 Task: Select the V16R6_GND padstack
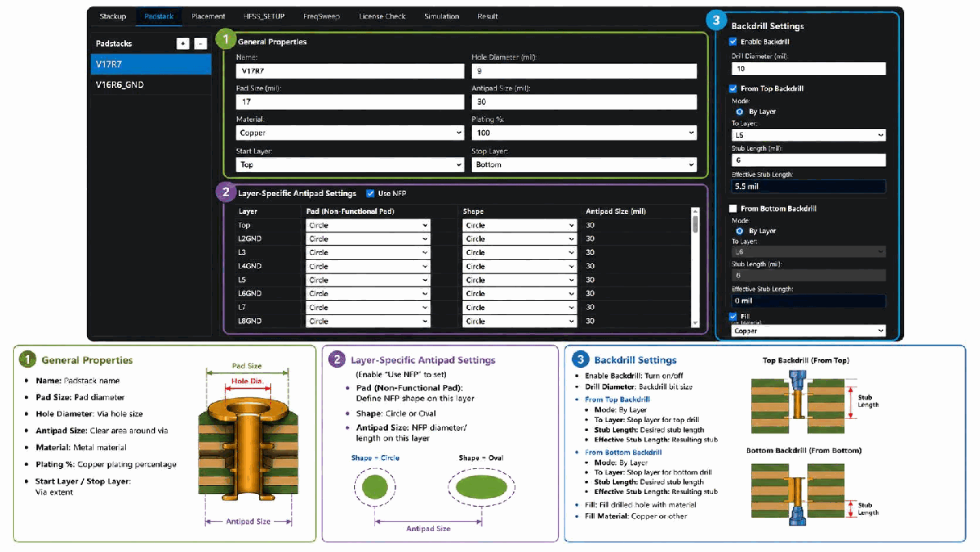(152, 85)
